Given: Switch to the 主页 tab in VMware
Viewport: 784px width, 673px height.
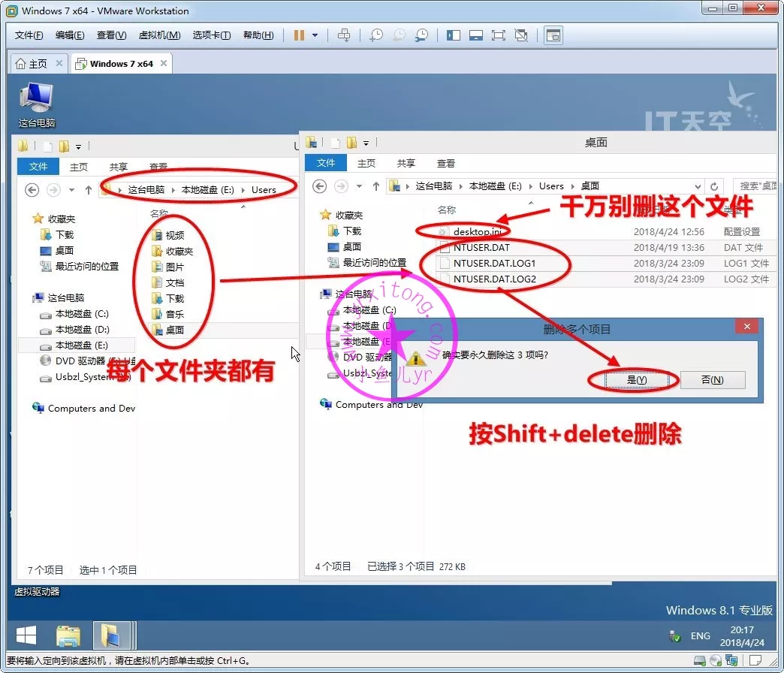Looking at the screenshot, I should (32, 64).
